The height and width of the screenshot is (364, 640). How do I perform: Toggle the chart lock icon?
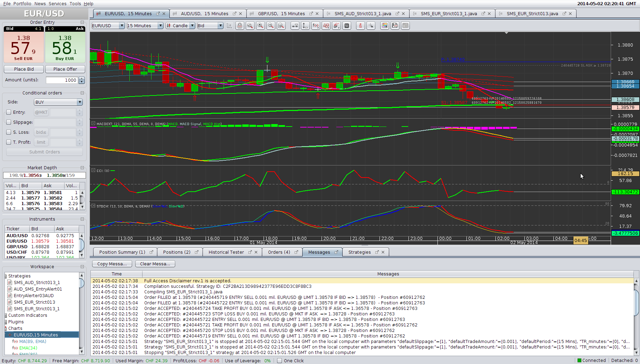point(240,26)
